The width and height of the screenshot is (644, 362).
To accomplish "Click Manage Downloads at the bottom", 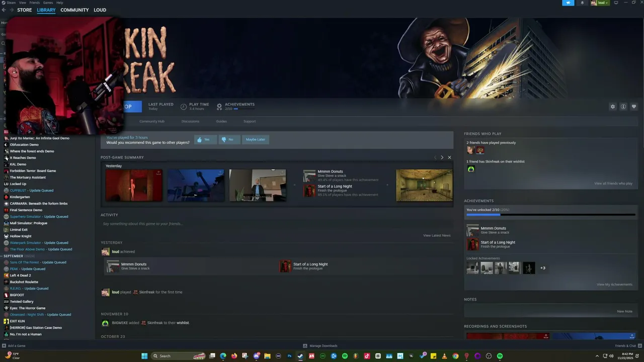I will coord(320,346).
